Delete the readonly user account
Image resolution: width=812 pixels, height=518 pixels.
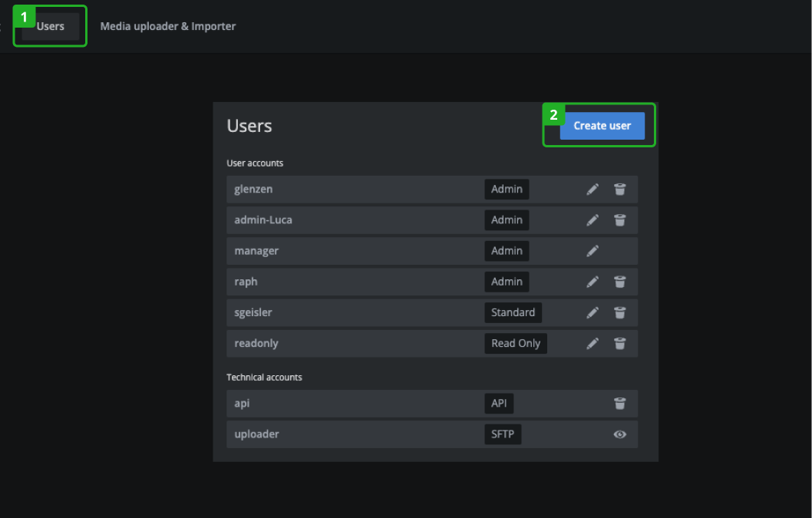(x=620, y=344)
